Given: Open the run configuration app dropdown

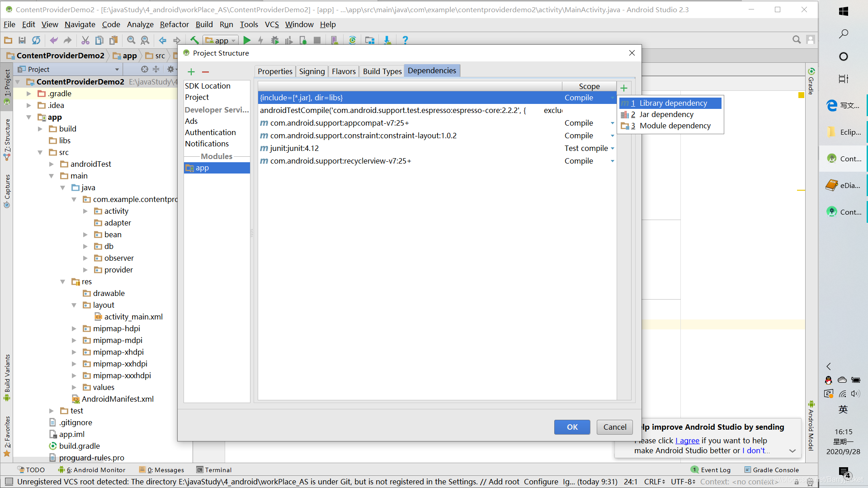Looking at the screenshot, I should [221, 40].
